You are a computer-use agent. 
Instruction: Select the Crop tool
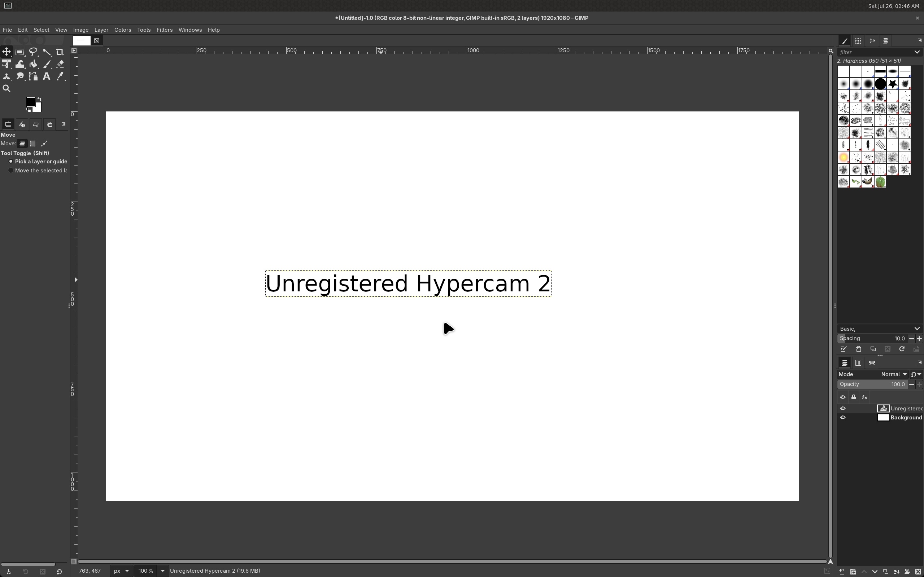(60, 52)
